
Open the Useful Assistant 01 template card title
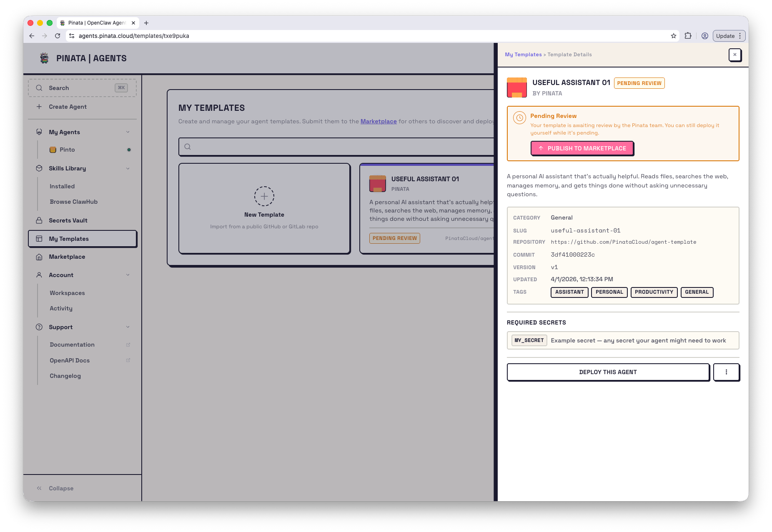[x=425, y=179]
